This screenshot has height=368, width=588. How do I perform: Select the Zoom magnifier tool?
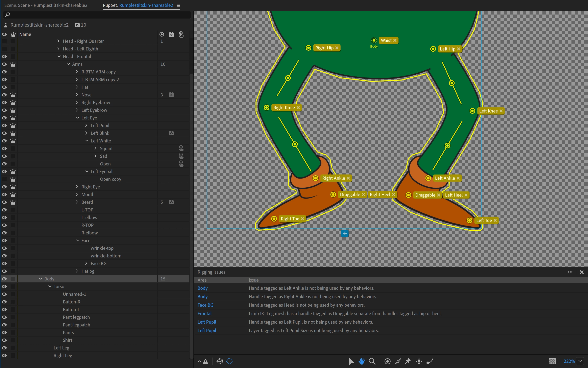[372, 361]
